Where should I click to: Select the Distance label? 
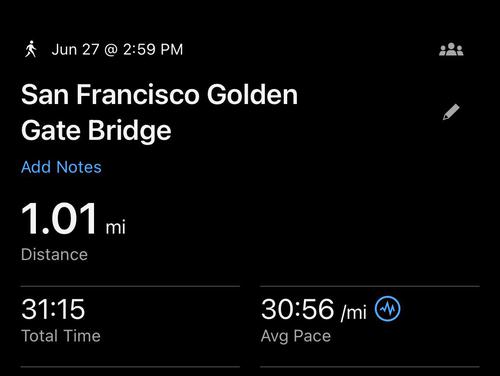[54, 255]
